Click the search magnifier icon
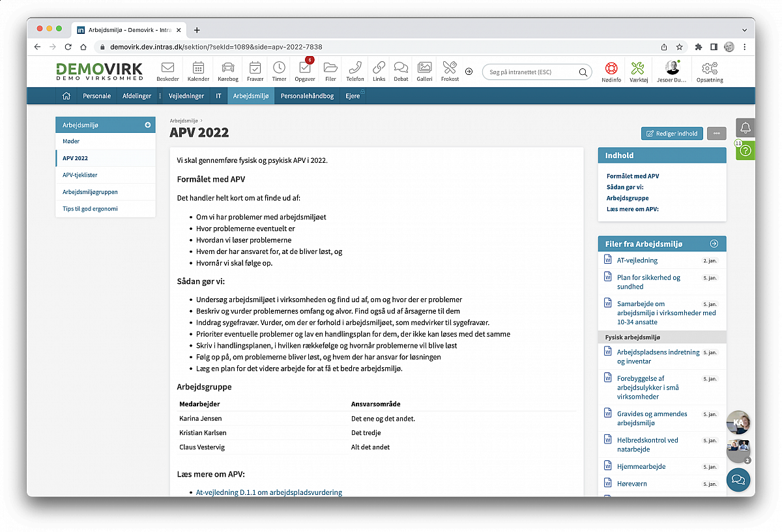This screenshot has height=532, width=782. pos(583,72)
